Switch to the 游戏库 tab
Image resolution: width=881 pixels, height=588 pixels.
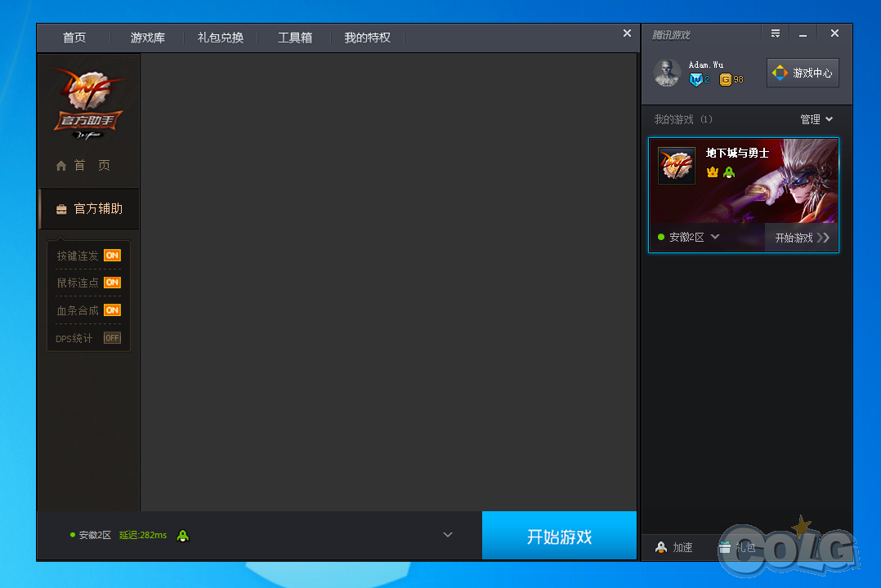click(x=148, y=38)
